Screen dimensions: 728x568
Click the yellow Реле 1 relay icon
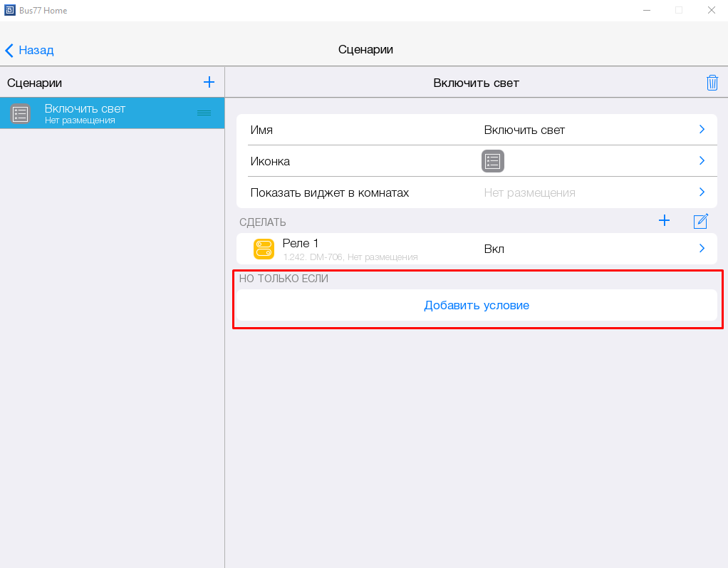point(264,249)
